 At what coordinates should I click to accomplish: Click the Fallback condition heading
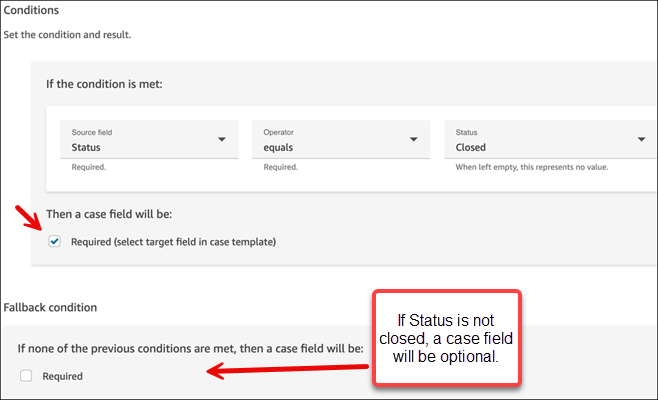tap(50, 307)
